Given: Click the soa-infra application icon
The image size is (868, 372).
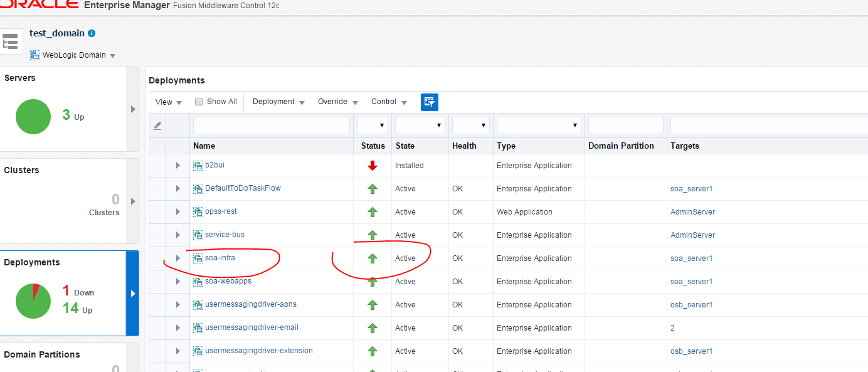Looking at the screenshot, I should (x=198, y=258).
